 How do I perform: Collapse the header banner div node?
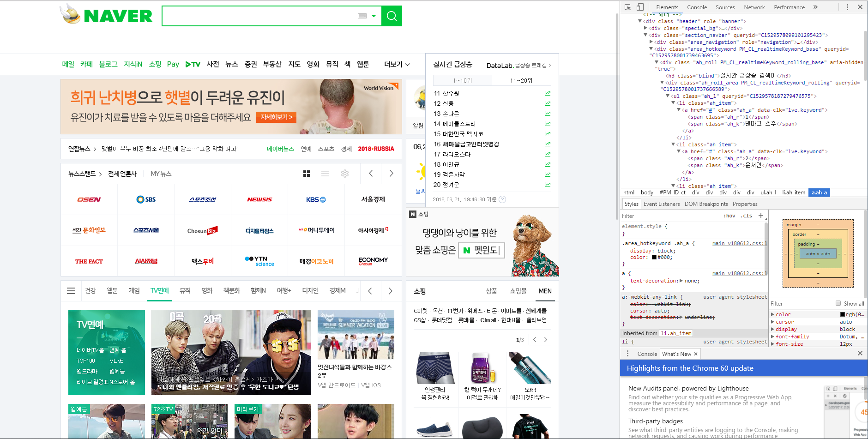pos(640,21)
